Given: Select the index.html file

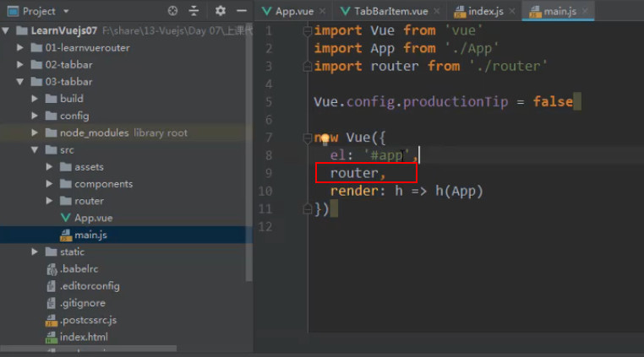Looking at the screenshot, I should 84,337.
